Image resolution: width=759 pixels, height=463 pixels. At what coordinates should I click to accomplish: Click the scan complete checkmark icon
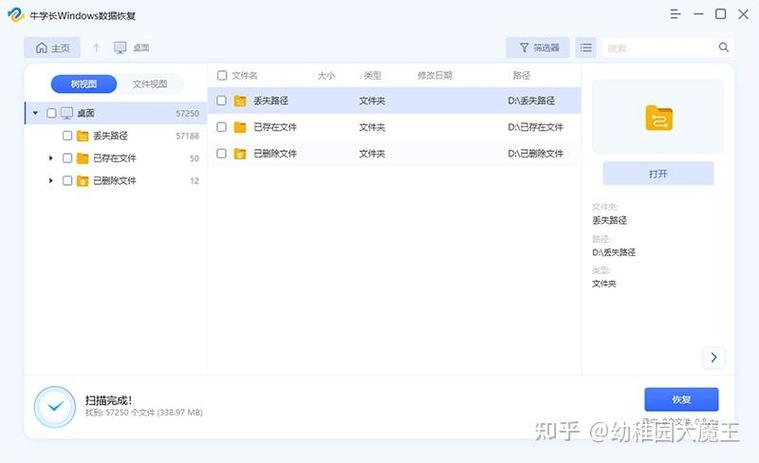pos(55,407)
